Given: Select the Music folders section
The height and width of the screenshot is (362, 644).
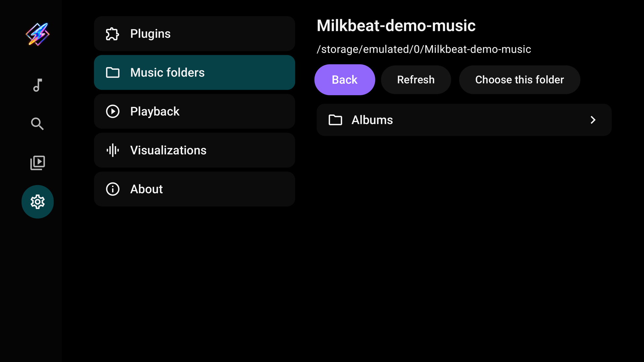Looking at the screenshot, I should click(x=195, y=72).
